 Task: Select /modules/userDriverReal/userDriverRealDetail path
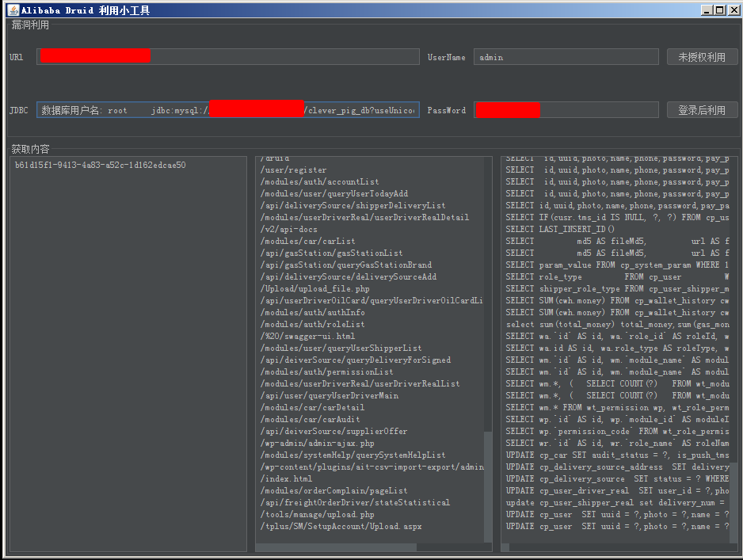pos(364,217)
